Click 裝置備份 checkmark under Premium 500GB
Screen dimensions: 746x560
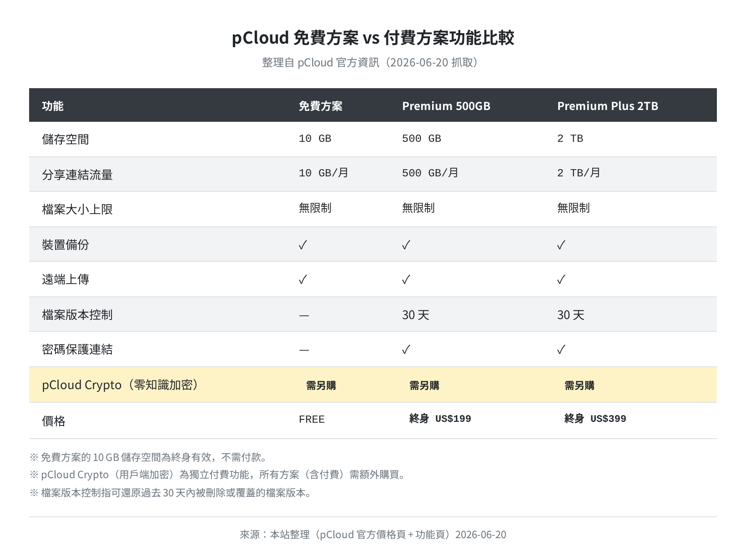[x=406, y=245]
